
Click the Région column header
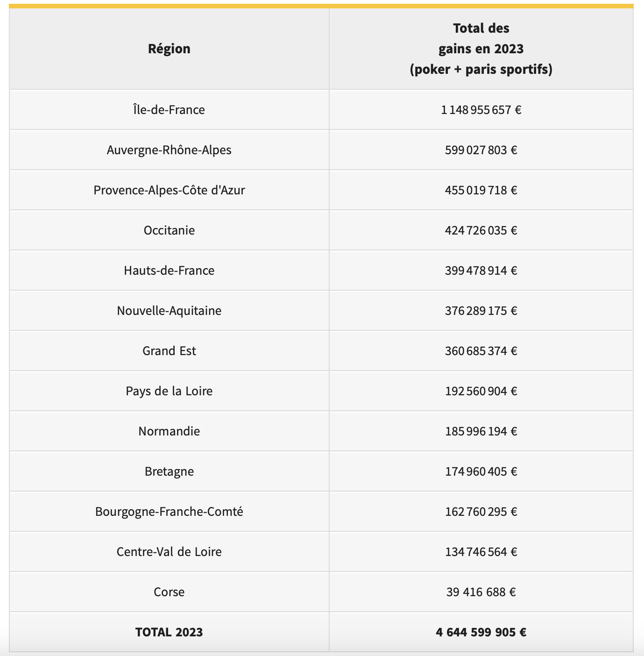(x=169, y=49)
